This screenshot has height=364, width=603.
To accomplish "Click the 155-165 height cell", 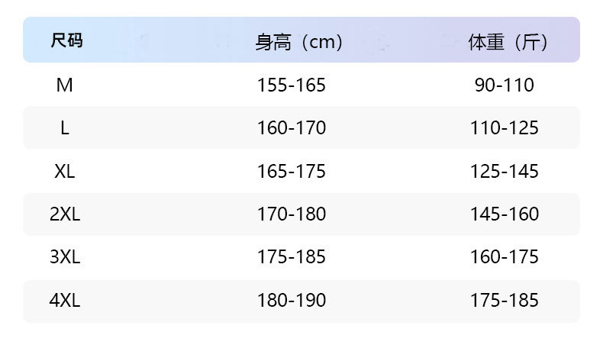I will pyautogui.click(x=291, y=85).
